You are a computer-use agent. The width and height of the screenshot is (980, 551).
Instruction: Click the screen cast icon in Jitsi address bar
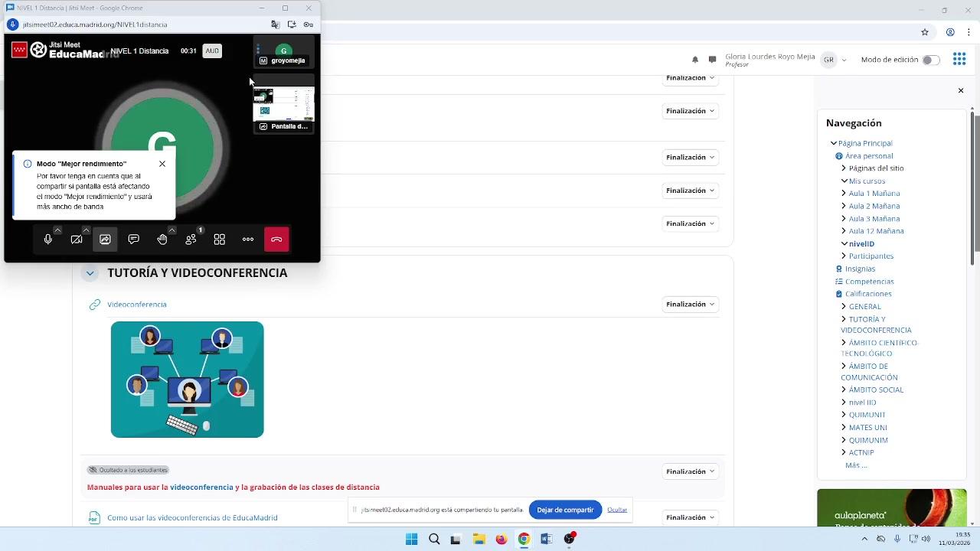tap(292, 24)
